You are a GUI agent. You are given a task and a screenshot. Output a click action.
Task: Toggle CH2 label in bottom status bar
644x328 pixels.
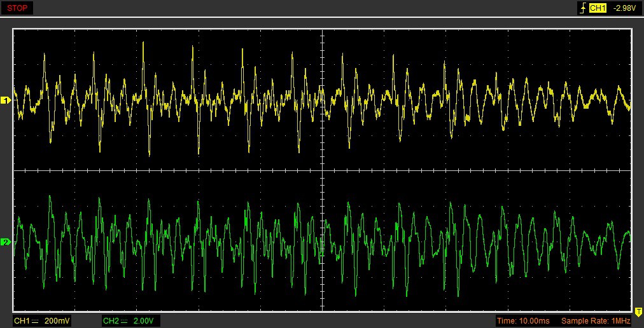pos(111,321)
